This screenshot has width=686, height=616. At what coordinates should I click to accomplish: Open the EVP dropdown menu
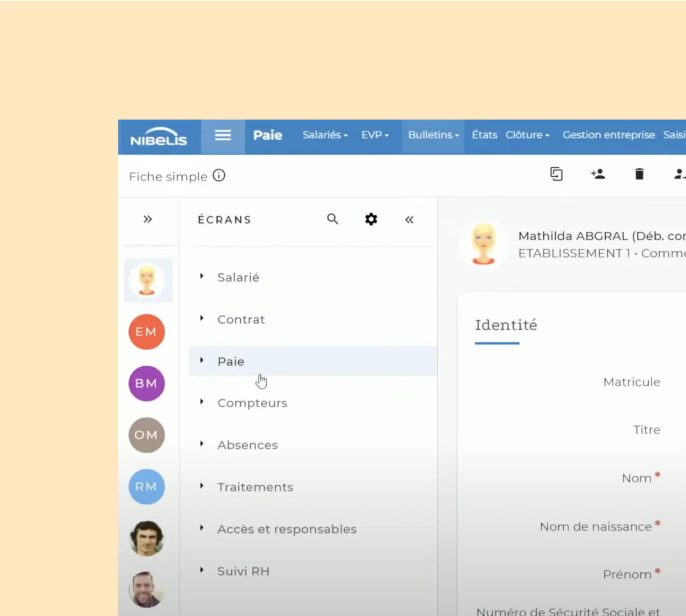coord(375,136)
